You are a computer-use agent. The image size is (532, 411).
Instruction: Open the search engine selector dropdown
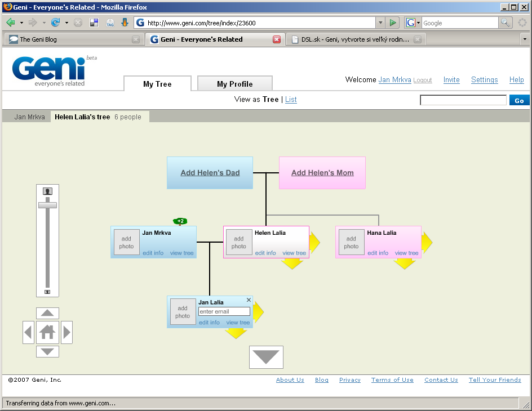coord(418,23)
